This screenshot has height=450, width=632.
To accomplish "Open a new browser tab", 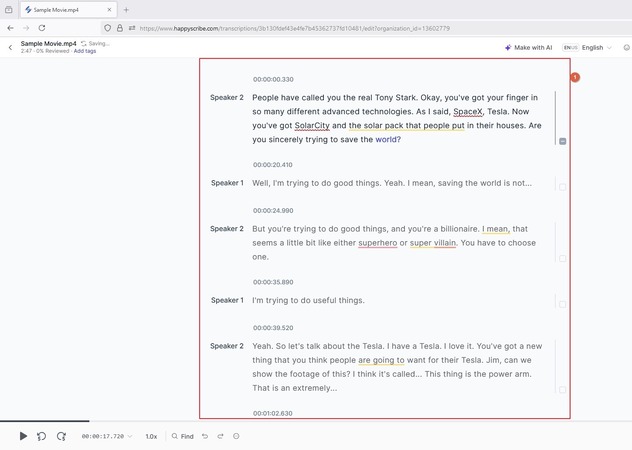I will point(126,10).
